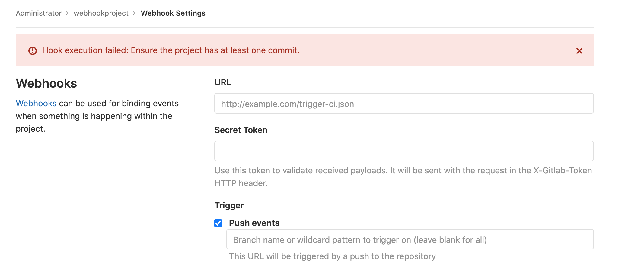Click the Push events label

254,223
